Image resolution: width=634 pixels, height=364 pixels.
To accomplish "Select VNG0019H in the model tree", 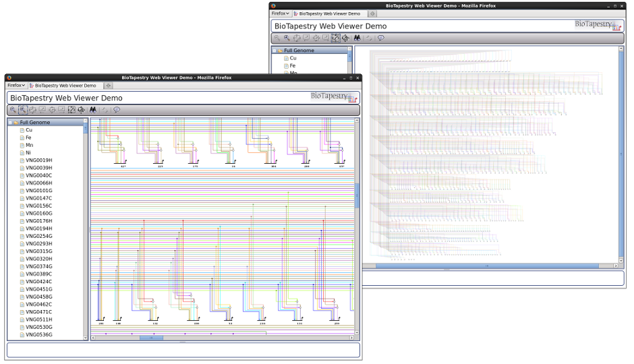I will click(x=38, y=160).
